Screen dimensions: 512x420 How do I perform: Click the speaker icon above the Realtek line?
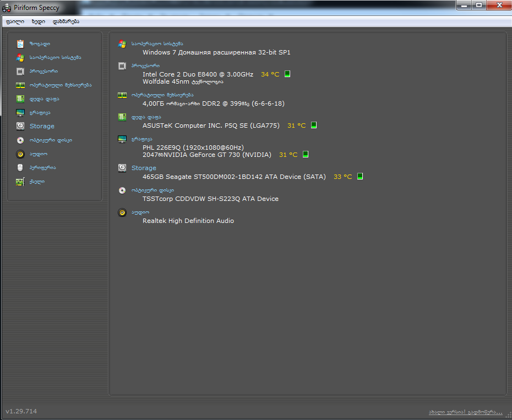pos(122,212)
